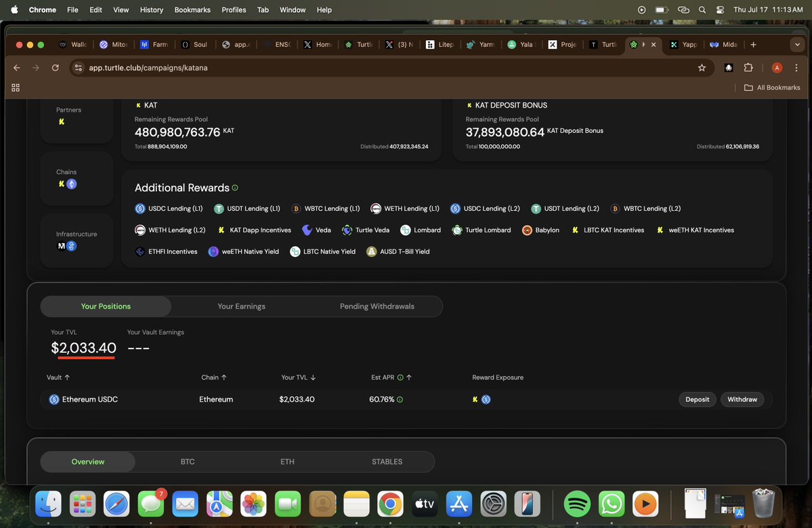Open the History menu in menu bar

[x=151, y=10]
